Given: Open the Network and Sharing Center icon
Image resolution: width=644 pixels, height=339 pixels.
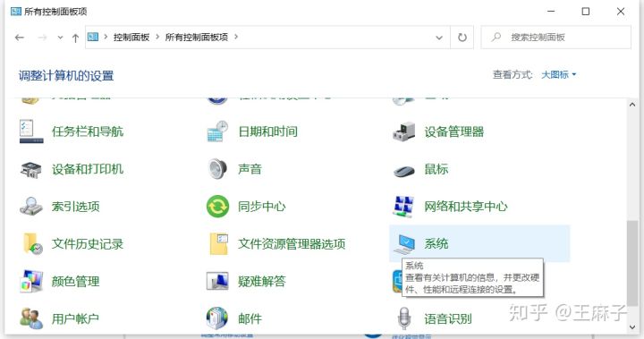Looking at the screenshot, I should (403, 207).
